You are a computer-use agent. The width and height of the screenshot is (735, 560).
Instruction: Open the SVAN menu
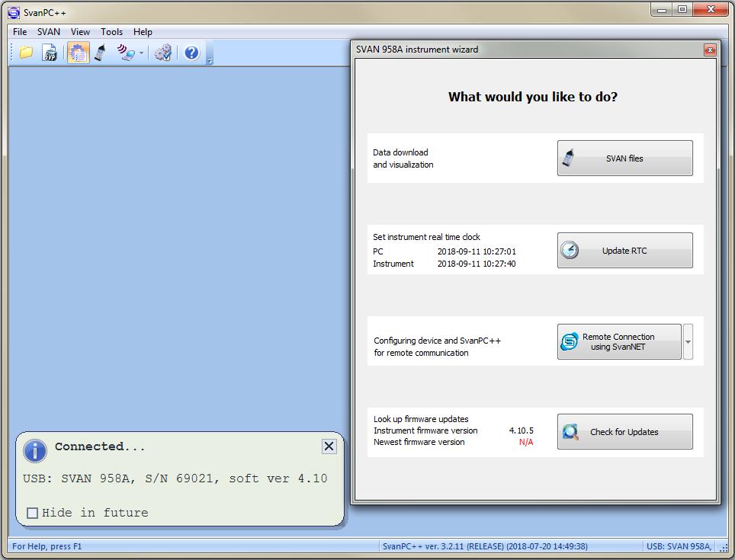point(49,32)
